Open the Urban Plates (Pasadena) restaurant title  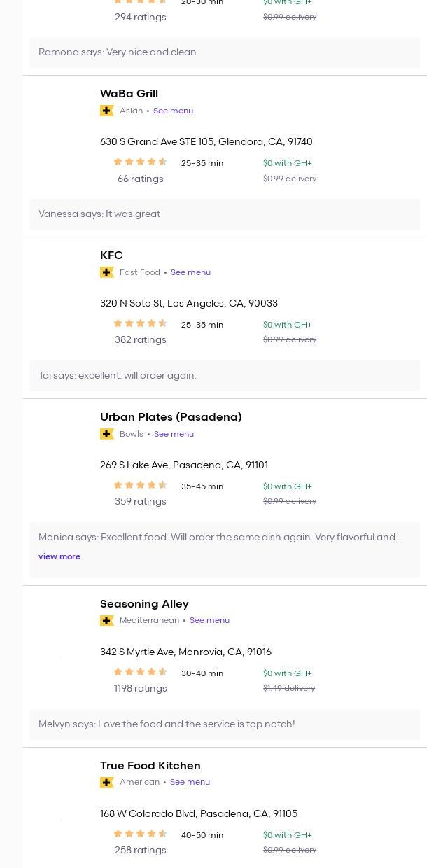point(171,417)
